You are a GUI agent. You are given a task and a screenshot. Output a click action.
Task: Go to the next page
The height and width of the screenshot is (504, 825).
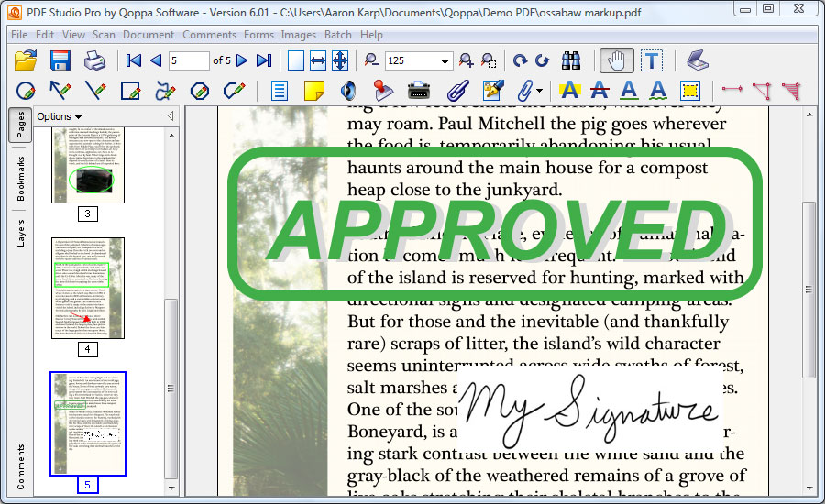point(242,60)
